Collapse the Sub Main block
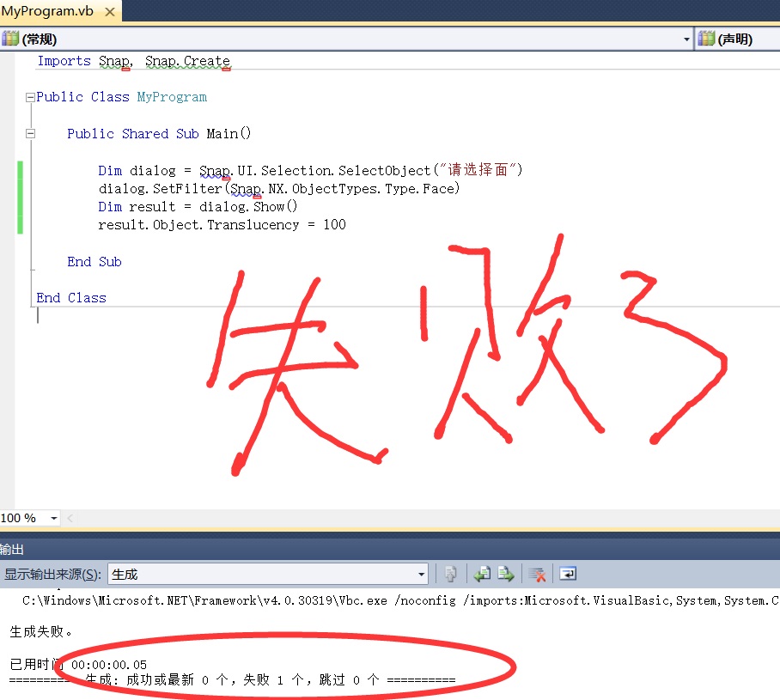Screen dimensions: 780x700 click(x=30, y=134)
